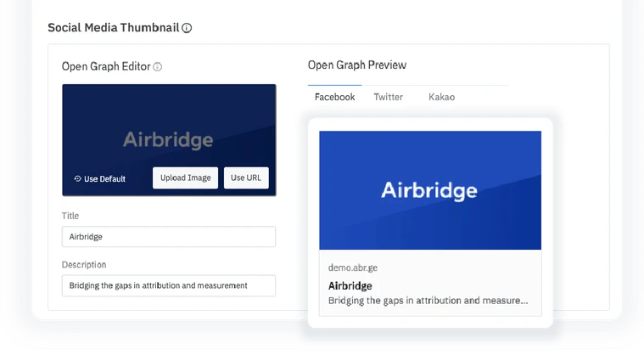Click the Open Graph Preview heading
Viewport: 644px width, 355px height.
(357, 65)
